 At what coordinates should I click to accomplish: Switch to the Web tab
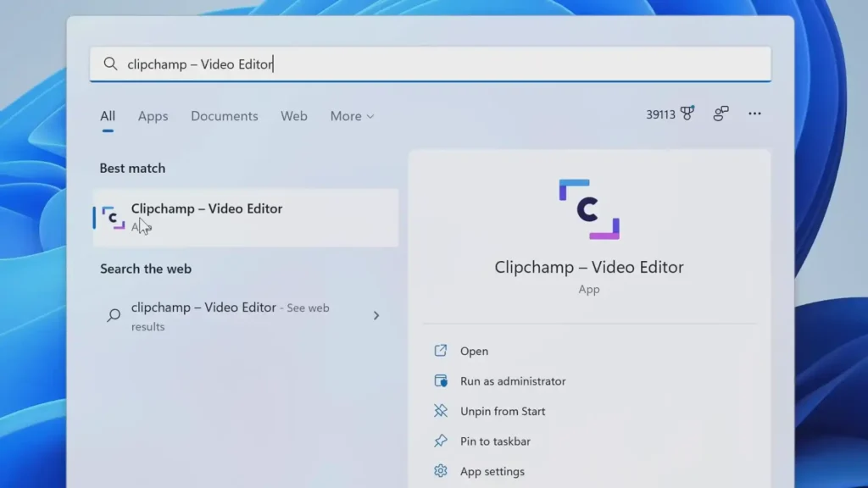point(293,116)
